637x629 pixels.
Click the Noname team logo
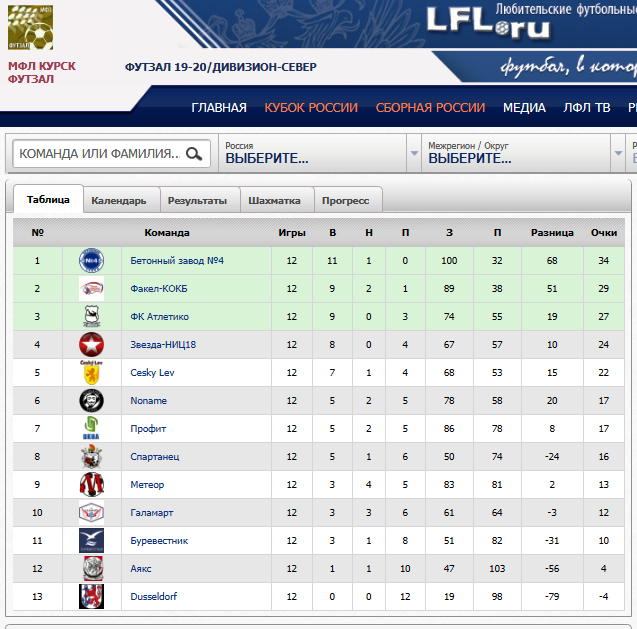[x=92, y=401]
